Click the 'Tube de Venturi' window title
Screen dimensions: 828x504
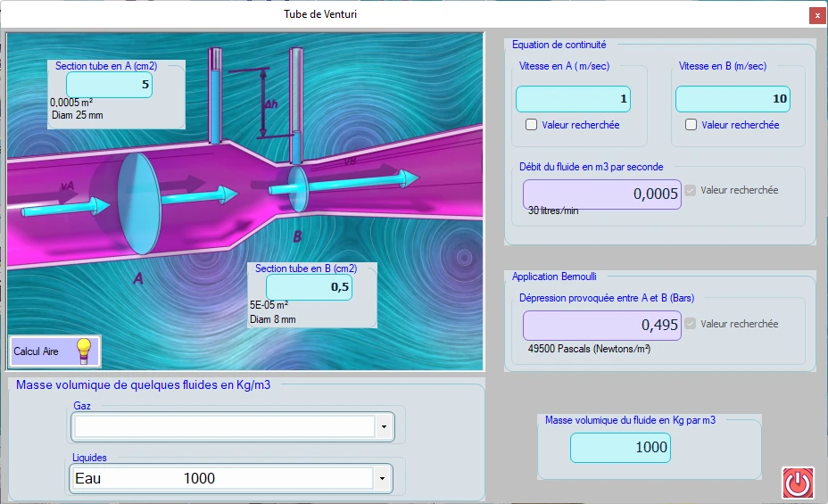[x=320, y=14]
